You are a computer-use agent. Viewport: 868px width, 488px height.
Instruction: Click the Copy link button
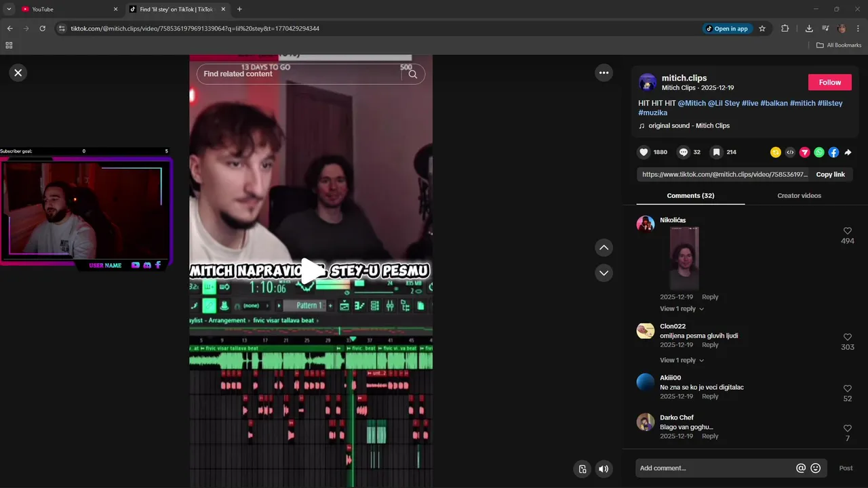tap(830, 174)
